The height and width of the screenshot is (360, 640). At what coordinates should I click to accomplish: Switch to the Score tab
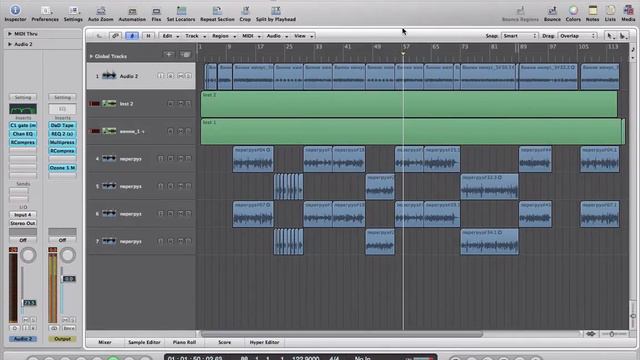click(224, 342)
